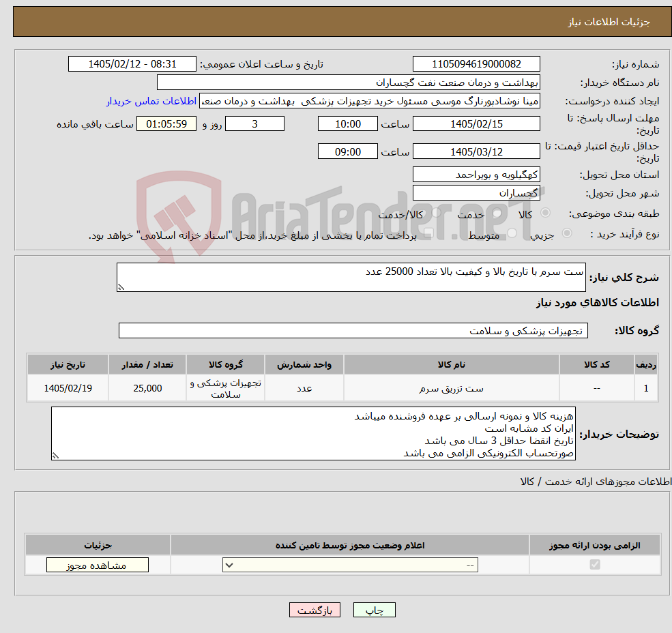The height and width of the screenshot is (633, 672).
Task: Click the deadline time field 10:00
Action: tap(347, 124)
